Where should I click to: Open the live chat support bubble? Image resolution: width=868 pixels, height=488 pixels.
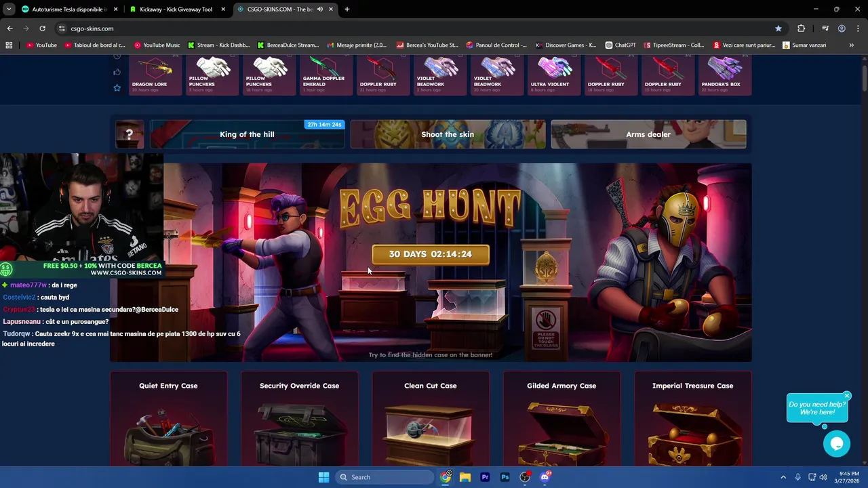click(836, 444)
